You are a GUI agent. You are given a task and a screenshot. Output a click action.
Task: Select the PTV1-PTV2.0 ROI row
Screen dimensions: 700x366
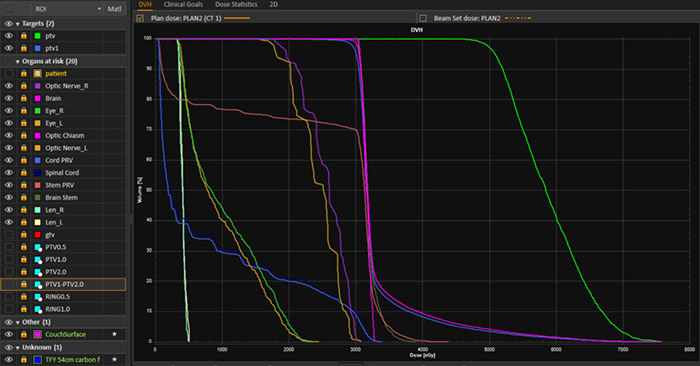click(63, 284)
